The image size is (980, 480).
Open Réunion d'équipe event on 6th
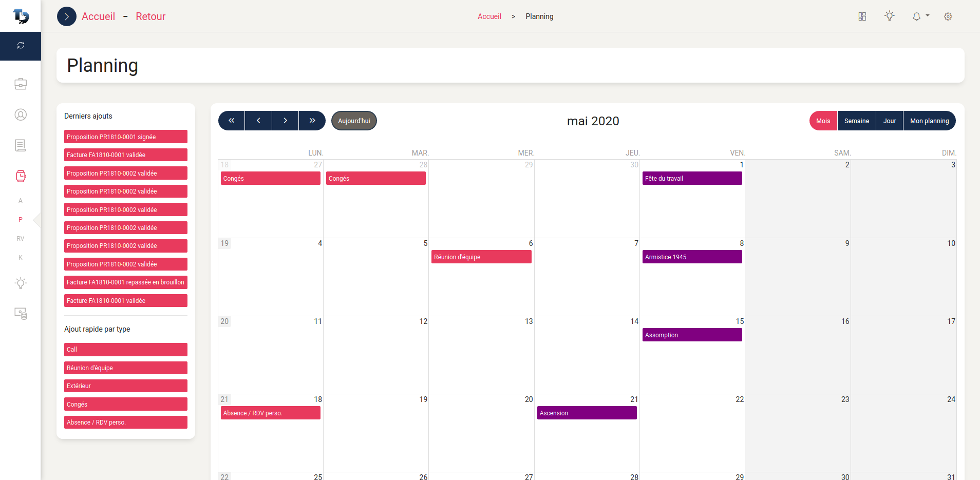pyautogui.click(x=481, y=257)
